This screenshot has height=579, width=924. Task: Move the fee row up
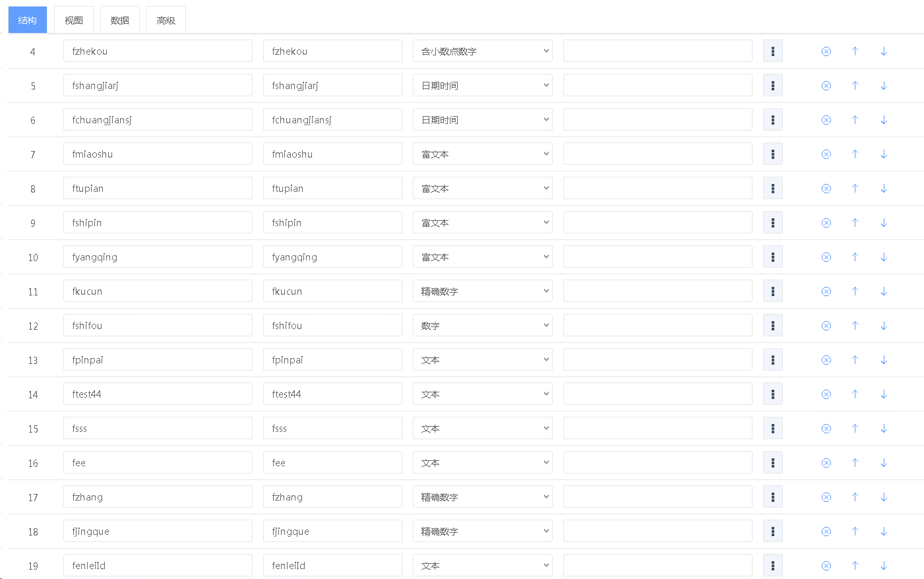[x=855, y=463]
